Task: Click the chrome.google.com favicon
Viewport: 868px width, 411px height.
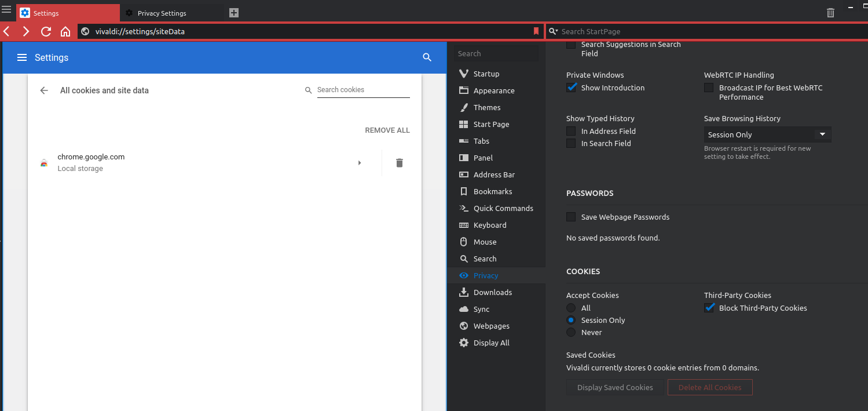Action: (44, 163)
